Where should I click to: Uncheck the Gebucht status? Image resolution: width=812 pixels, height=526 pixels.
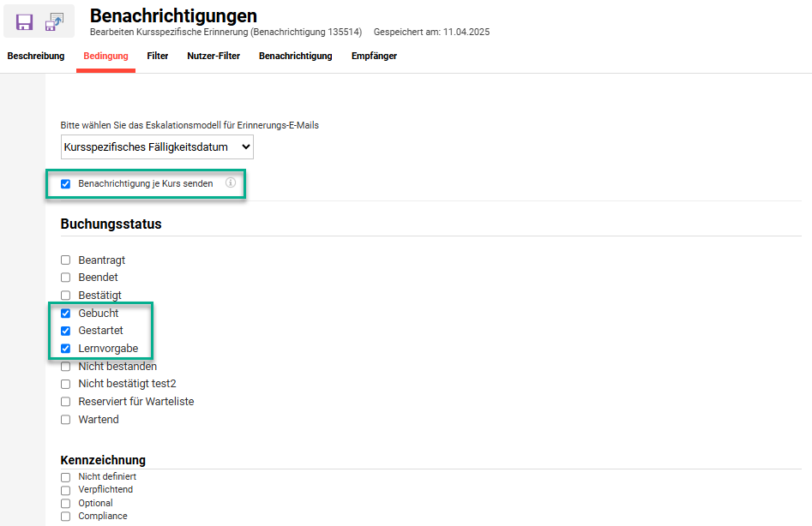click(x=65, y=313)
